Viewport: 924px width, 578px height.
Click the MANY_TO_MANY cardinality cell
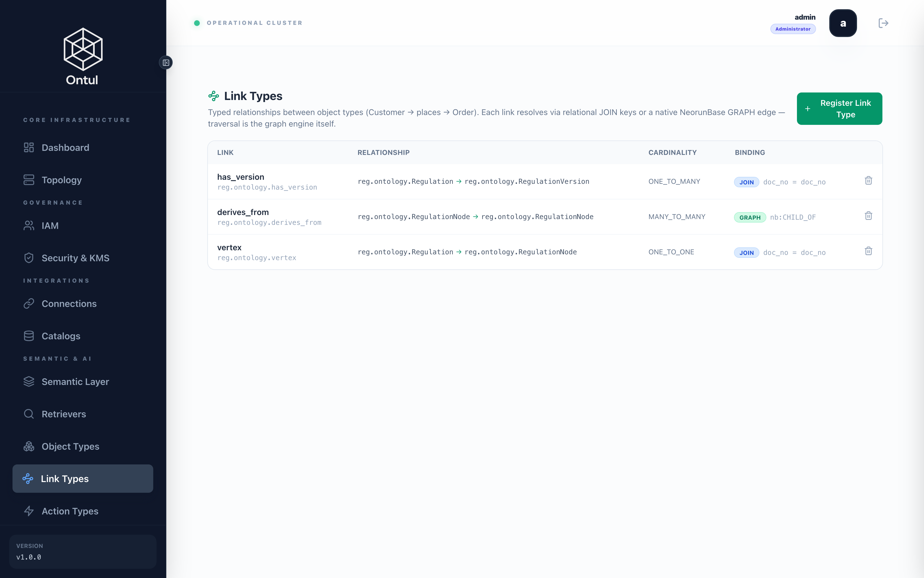(677, 217)
